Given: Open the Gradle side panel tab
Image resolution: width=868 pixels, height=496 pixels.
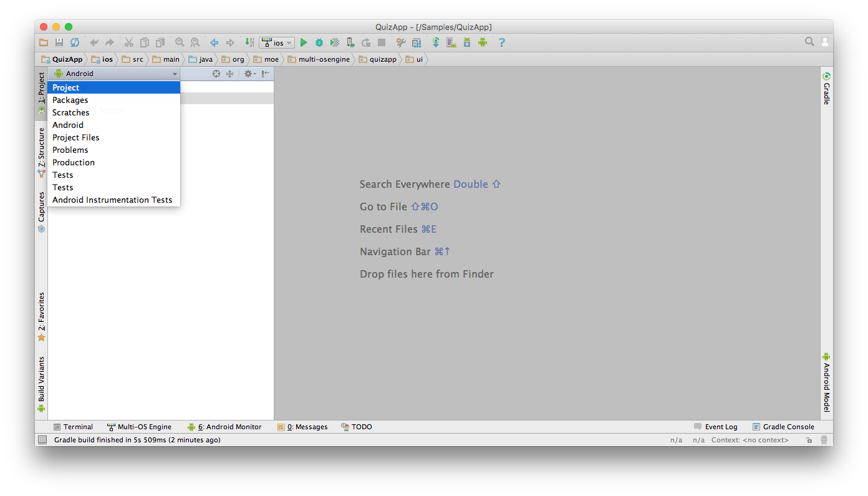Looking at the screenshot, I should pyautogui.click(x=827, y=88).
